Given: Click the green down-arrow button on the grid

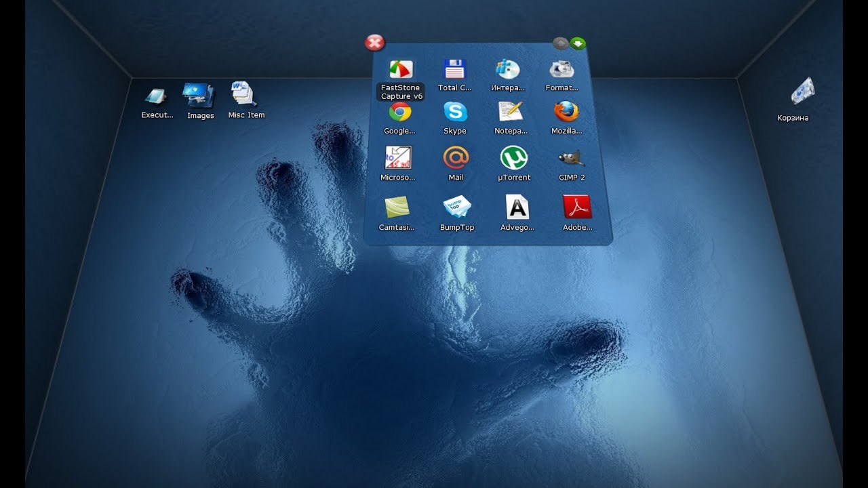Looking at the screenshot, I should click(x=578, y=43).
